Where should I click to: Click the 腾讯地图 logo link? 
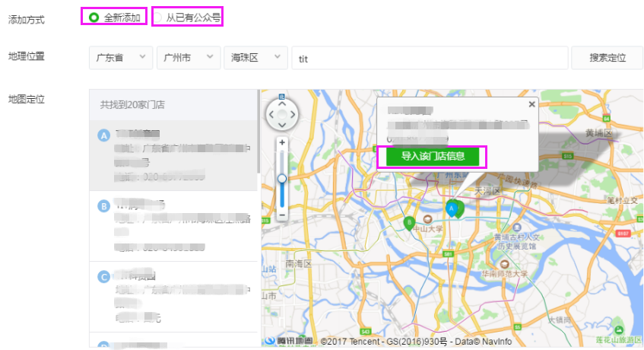coord(289,341)
